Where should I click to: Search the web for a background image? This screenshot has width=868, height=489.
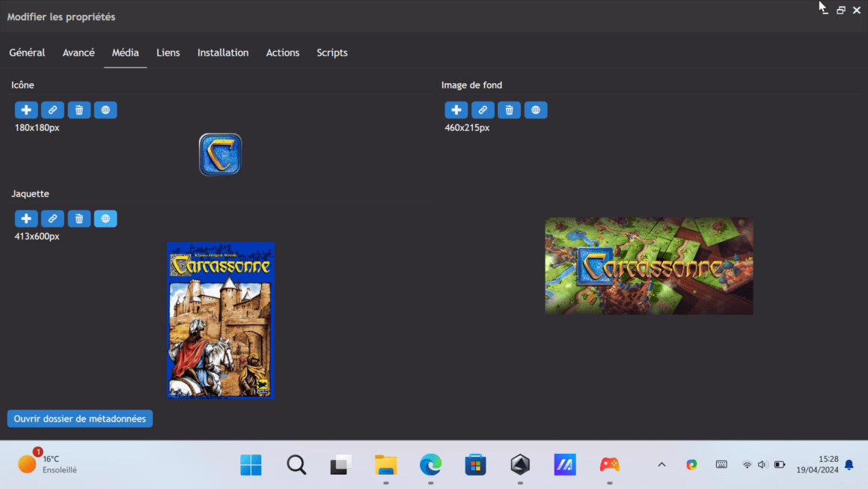pyautogui.click(x=536, y=109)
